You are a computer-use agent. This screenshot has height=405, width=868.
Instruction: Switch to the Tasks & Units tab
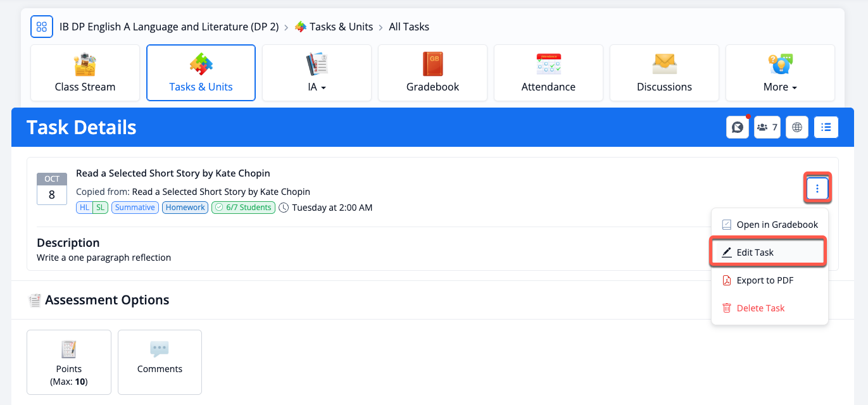pos(201,72)
